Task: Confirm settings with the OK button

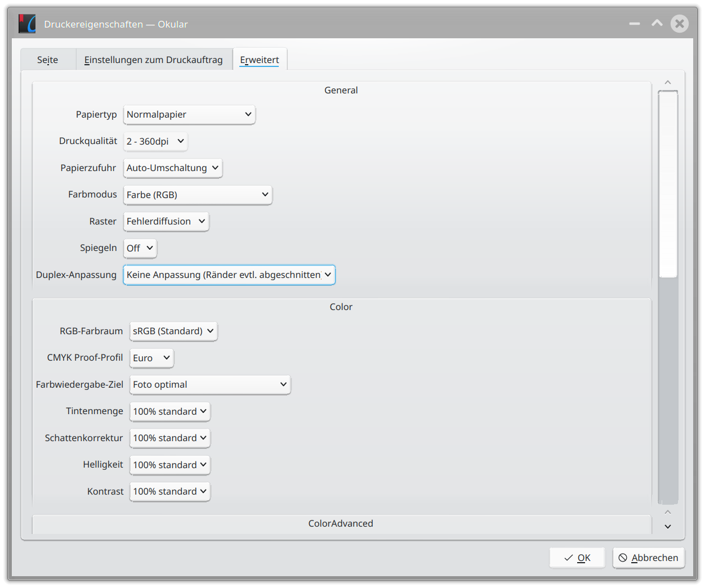Action: pyautogui.click(x=577, y=558)
